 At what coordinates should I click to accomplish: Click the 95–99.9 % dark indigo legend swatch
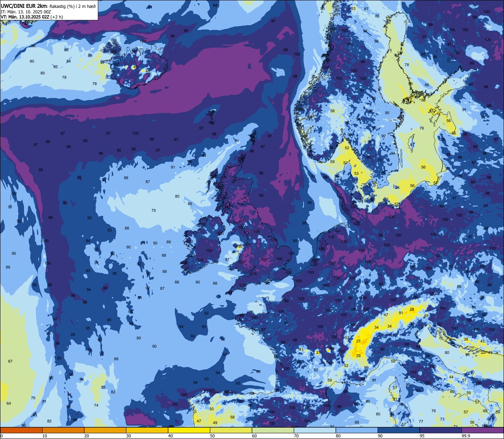(x=441, y=430)
